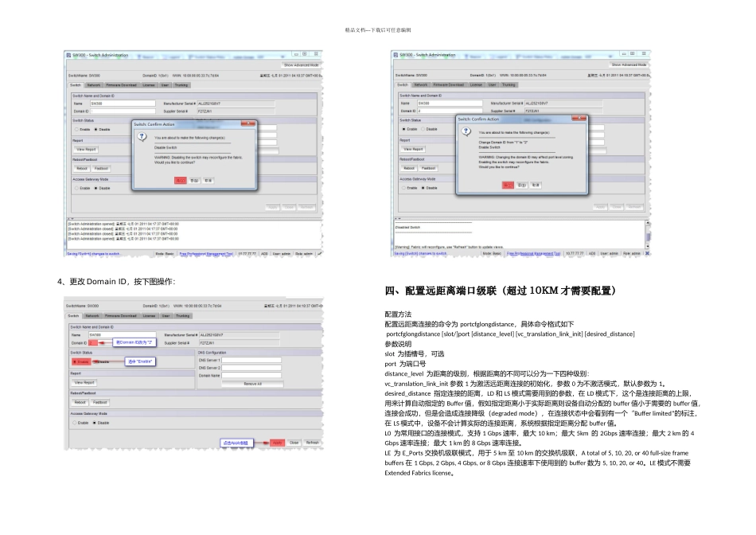
Task: Open License tab in the Disable Switch dialog window
Action: click(x=149, y=85)
